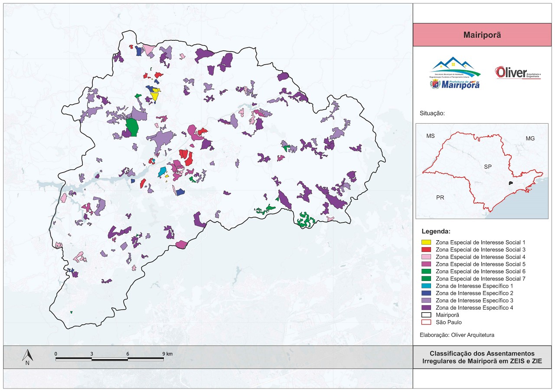Click the 'MS' label on the inset map

430,136
